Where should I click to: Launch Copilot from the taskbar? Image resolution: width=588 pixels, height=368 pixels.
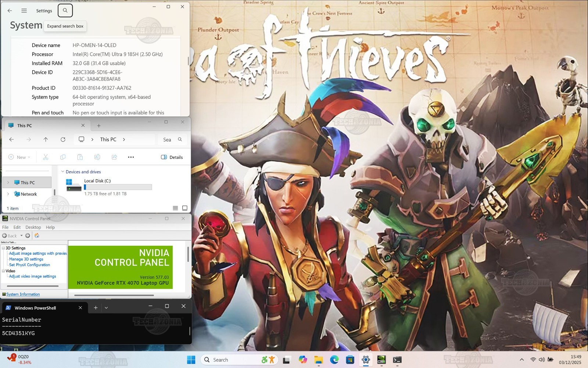click(303, 360)
